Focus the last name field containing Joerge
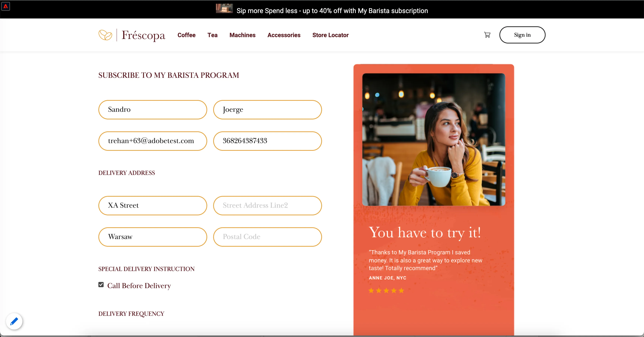Screen dimensions: 644x337 coord(268,110)
